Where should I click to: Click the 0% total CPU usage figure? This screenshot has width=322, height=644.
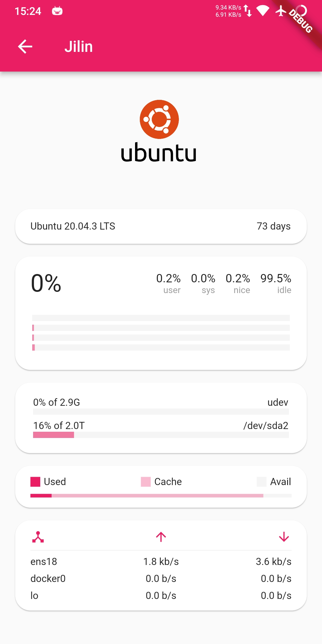click(x=46, y=283)
